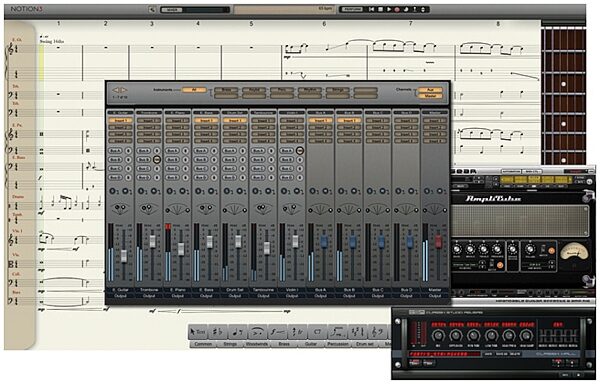Switch to the Strings palette tab
The height and width of the screenshot is (384, 600).
(230, 344)
